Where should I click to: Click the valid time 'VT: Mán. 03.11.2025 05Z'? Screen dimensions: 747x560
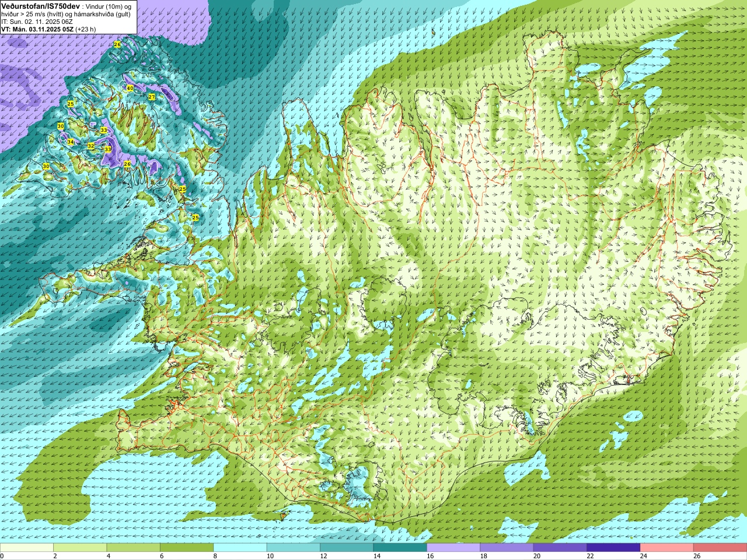[x=37, y=29]
